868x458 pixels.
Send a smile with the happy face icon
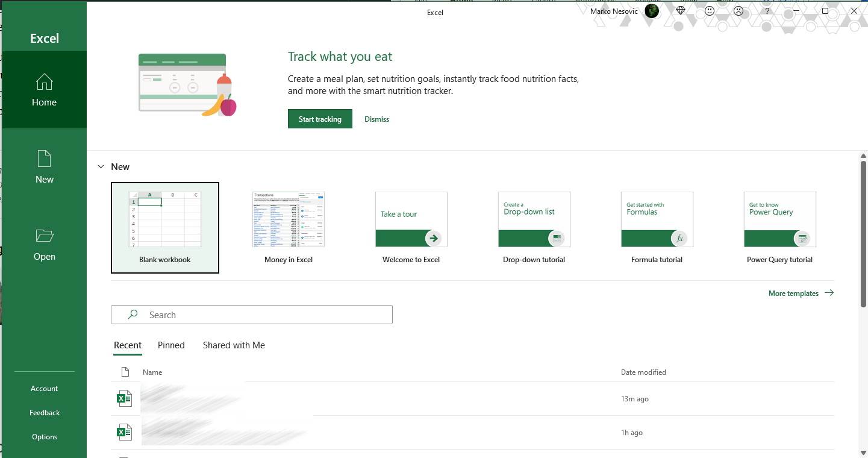click(709, 11)
